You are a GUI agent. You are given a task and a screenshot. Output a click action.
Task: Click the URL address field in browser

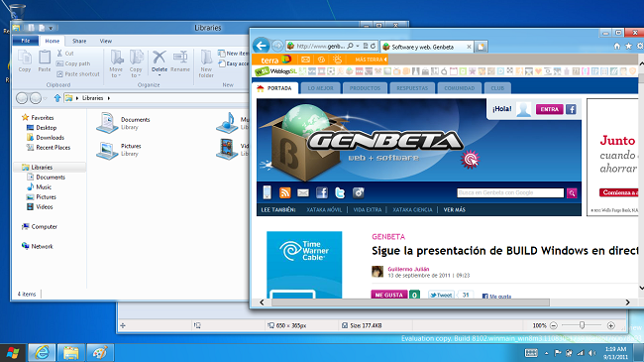[x=320, y=46]
